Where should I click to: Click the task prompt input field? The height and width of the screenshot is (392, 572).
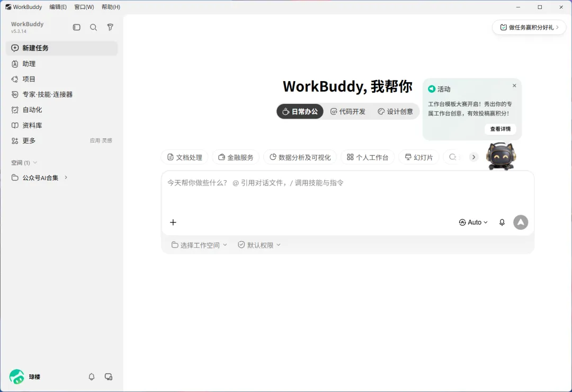pyautogui.click(x=347, y=183)
